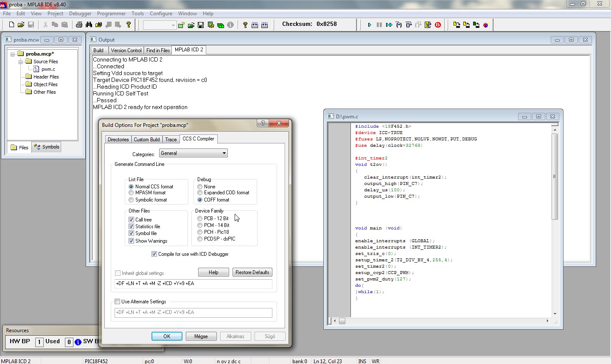Click the scroll-down arrow in pwm.c editor
The image size is (611, 364).
point(555,314)
